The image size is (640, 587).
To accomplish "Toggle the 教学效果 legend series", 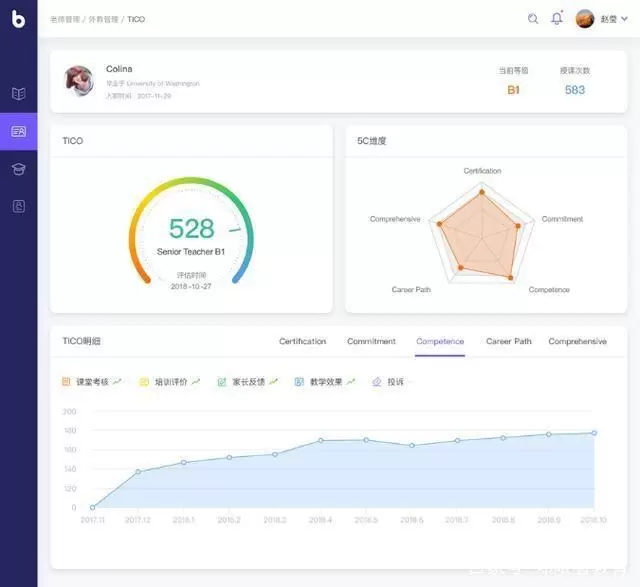I will point(325,382).
